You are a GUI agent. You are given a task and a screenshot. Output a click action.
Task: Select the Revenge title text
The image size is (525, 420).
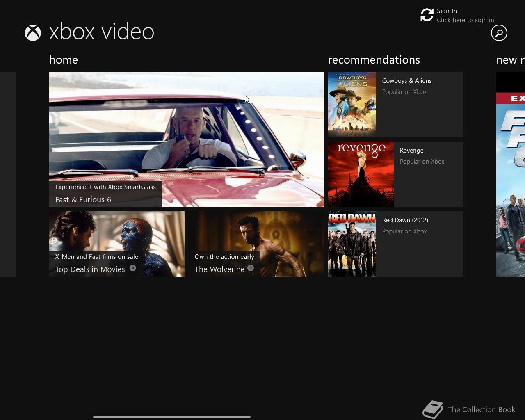point(411,151)
